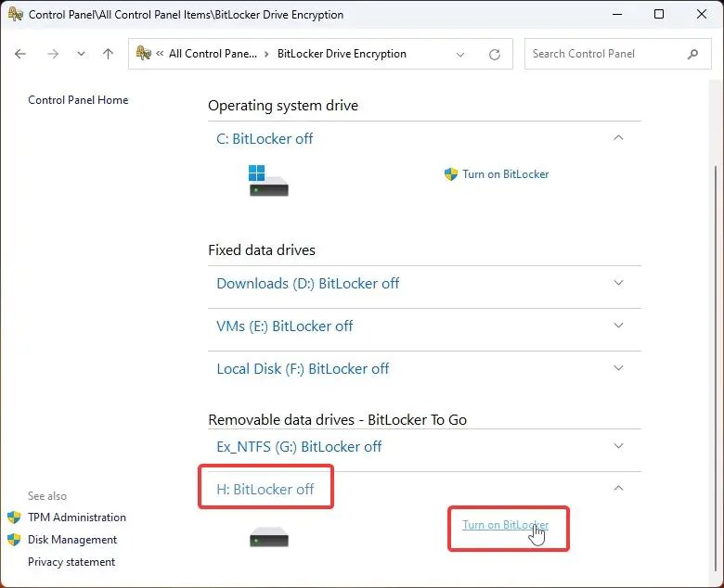Click the vertical scrollbar thumb
This screenshot has width=724, height=588.
click(716, 369)
